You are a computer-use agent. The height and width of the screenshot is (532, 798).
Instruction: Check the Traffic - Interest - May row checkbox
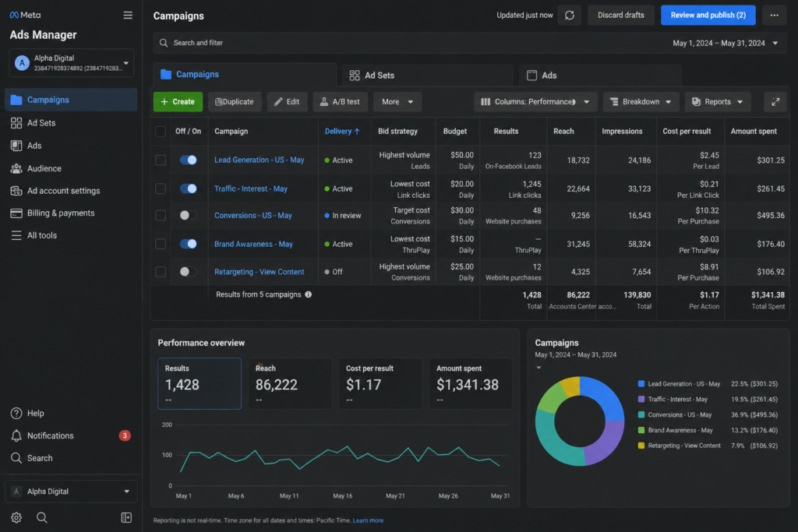[161, 188]
